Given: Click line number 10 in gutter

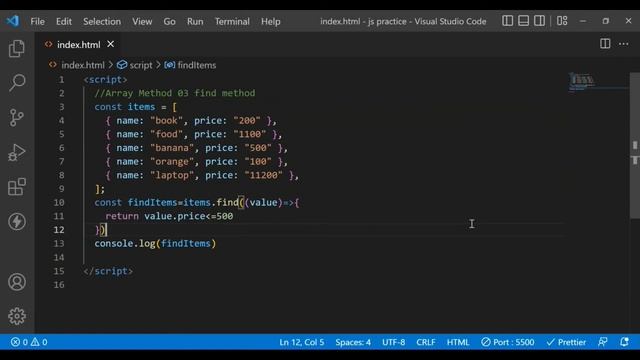Looking at the screenshot, I should tap(59, 202).
